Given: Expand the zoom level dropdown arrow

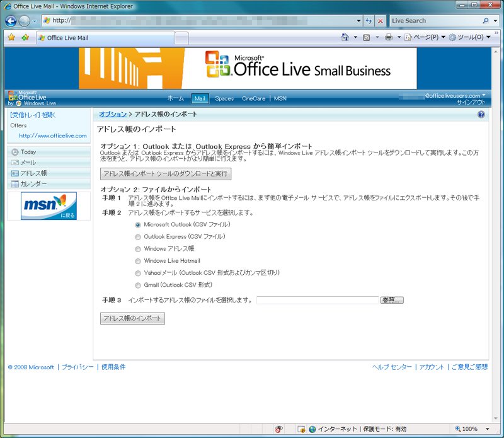Looking at the screenshot, I should tap(487, 429).
